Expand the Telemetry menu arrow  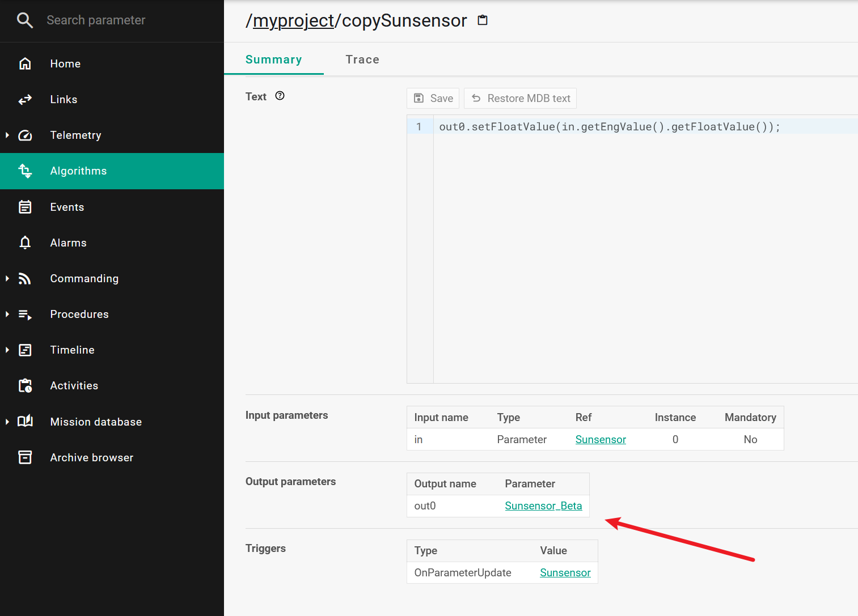click(x=7, y=135)
